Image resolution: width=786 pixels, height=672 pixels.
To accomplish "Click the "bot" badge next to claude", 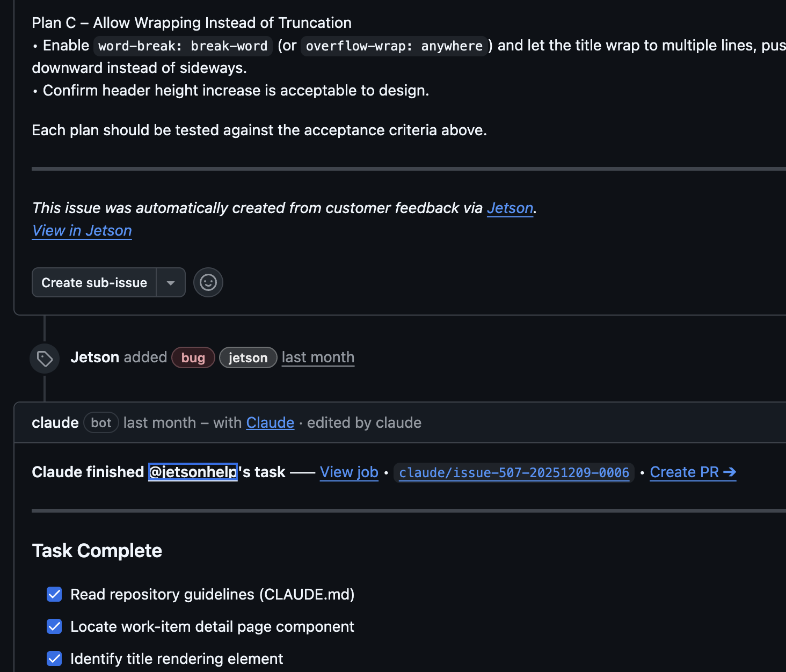I will click(x=100, y=422).
